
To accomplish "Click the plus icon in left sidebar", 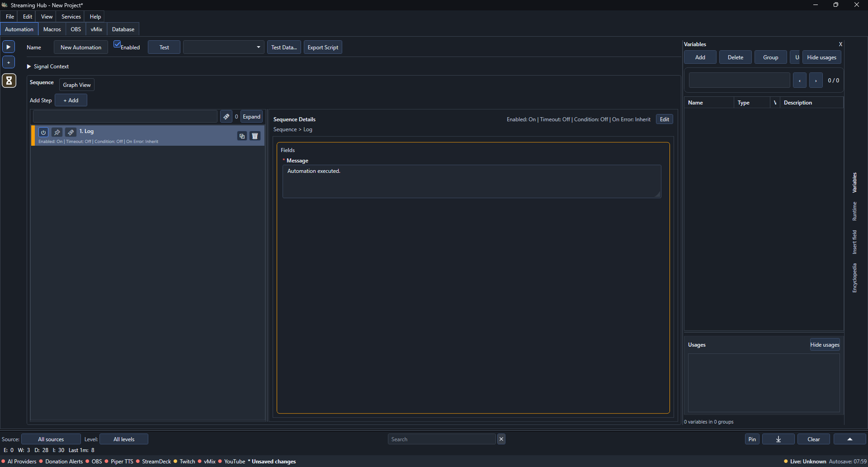I will (9, 62).
